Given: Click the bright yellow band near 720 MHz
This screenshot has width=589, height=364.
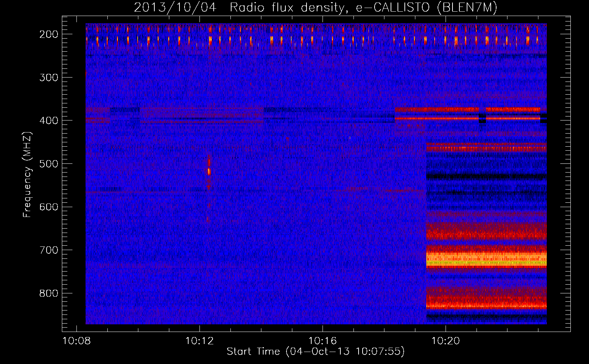Looking at the screenshot, I should tap(486, 260).
